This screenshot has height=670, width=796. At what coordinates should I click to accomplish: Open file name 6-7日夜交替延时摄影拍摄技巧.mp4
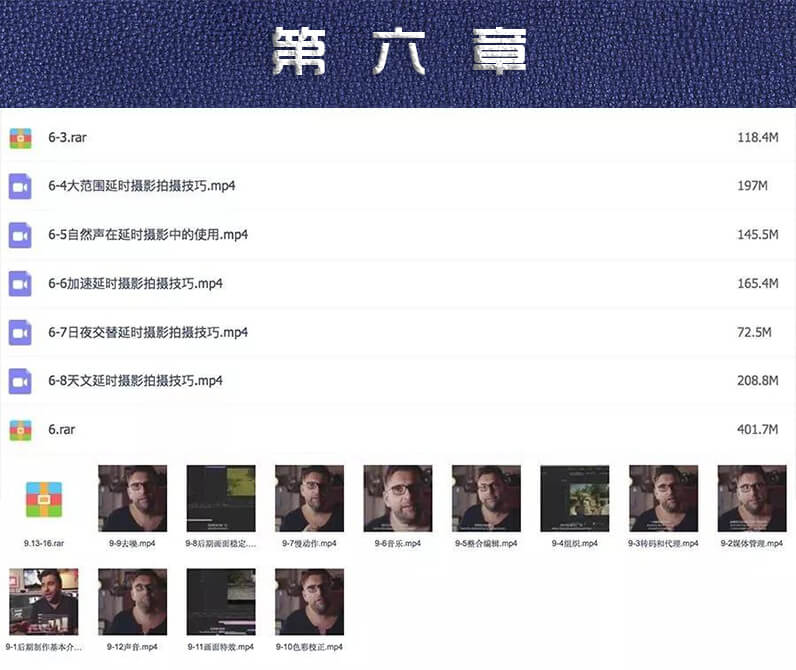148,332
